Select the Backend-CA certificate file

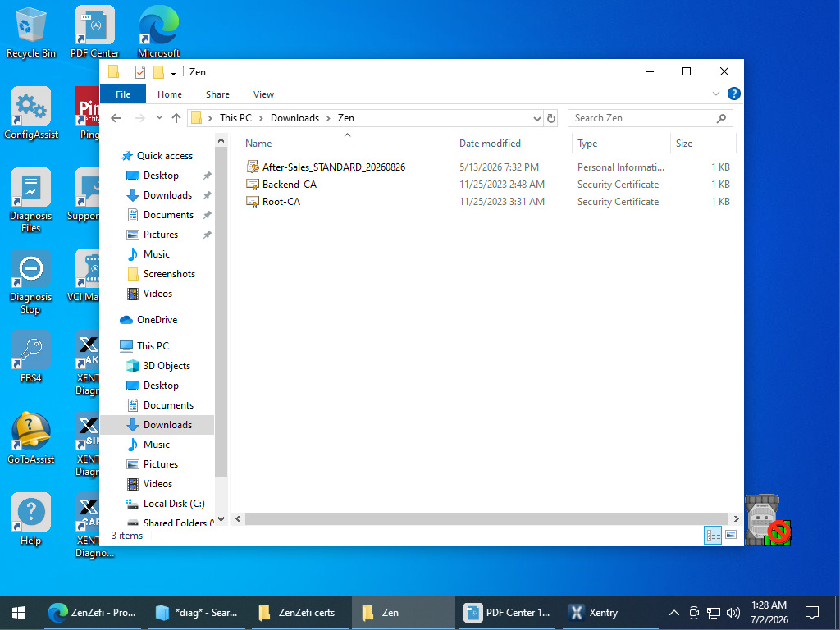pyautogui.click(x=290, y=185)
